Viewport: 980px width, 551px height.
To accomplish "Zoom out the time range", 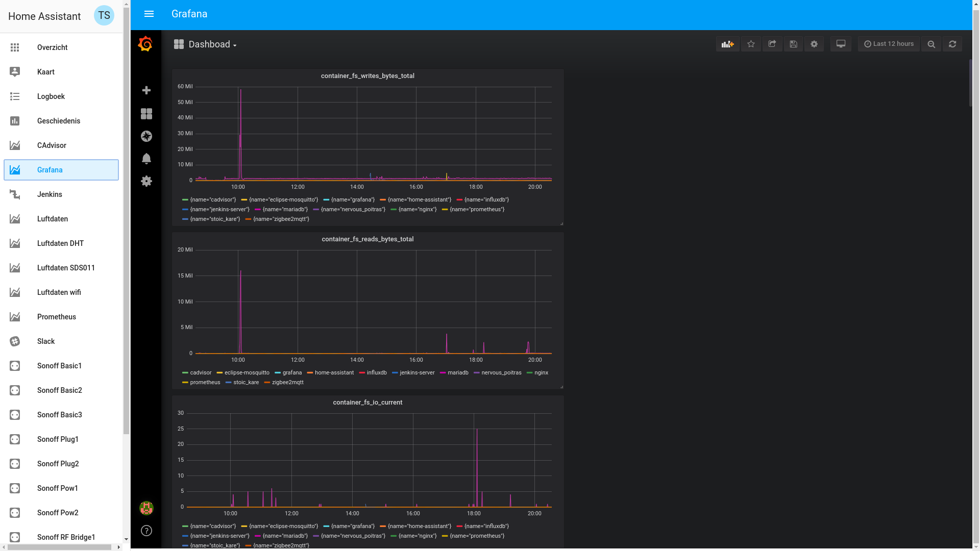I will (931, 44).
